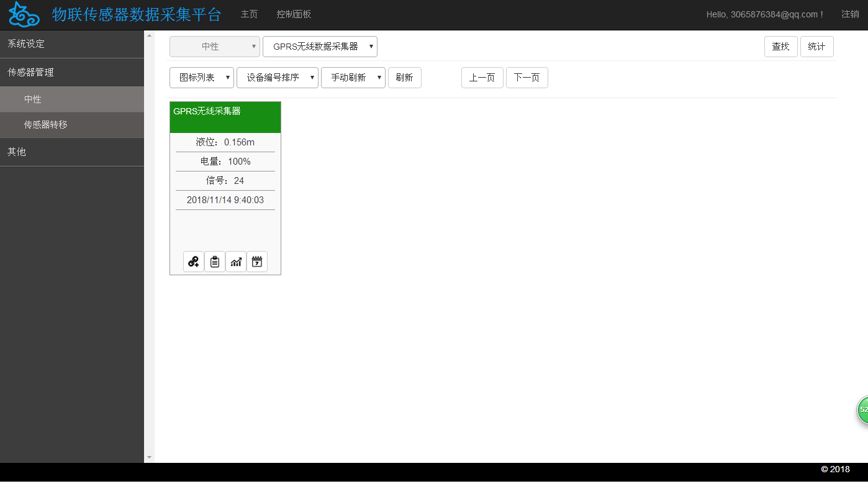Viewport: 868px width, 484px height.
Task: View the statistics chart icon on the card
Action: (x=235, y=261)
